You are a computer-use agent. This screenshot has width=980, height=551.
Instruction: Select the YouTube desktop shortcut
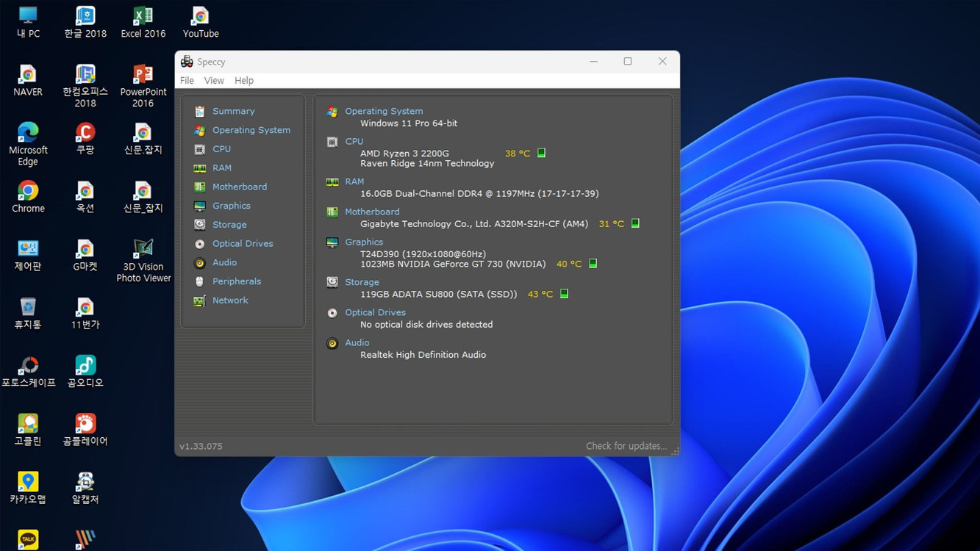[x=201, y=23]
